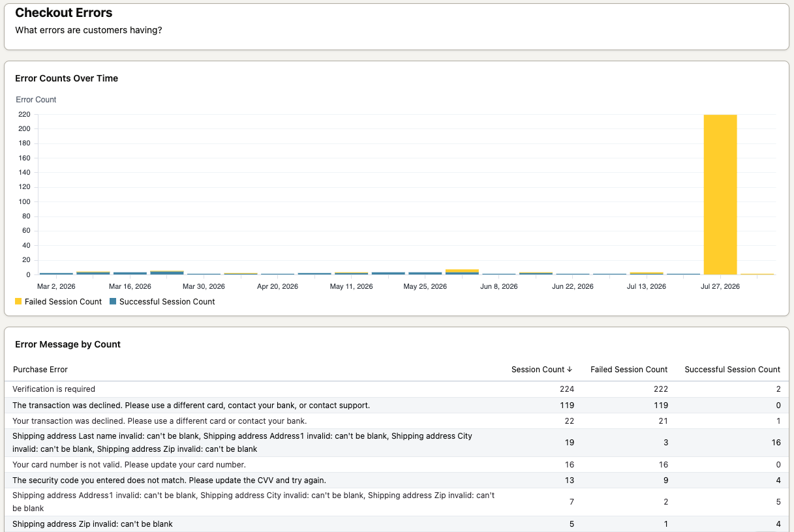
Task: Click session count 119 in declined row
Action: pyautogui.click(x=566, y=406)
